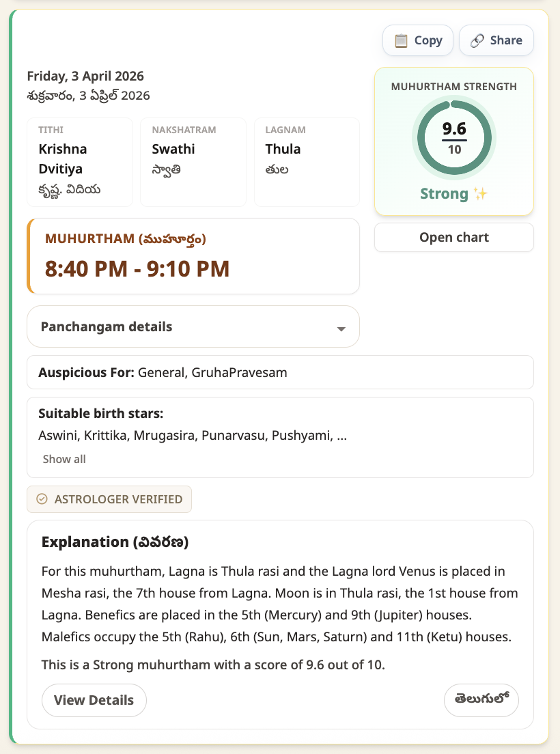560x754 pixels.
Task: Switch the explanation to Telugu
Action: tap(481, 700)
